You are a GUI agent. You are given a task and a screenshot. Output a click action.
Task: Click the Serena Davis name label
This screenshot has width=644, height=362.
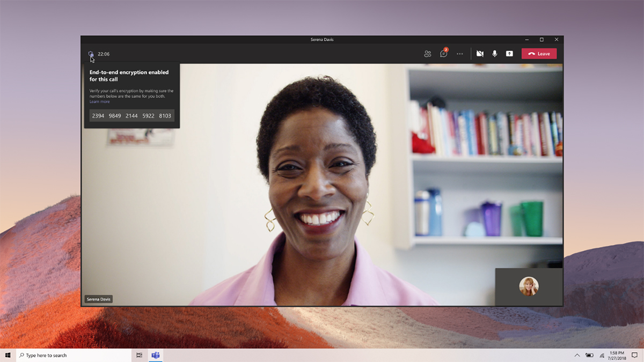tap(99, 299)
